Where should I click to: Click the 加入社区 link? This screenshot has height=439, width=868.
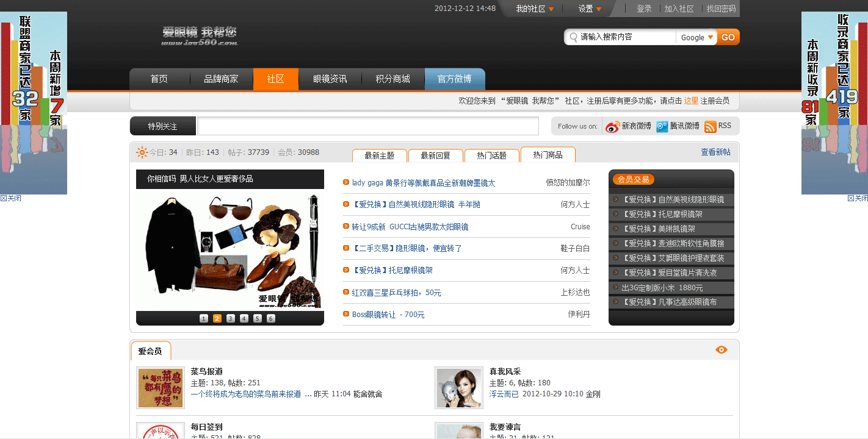(679, 9)
